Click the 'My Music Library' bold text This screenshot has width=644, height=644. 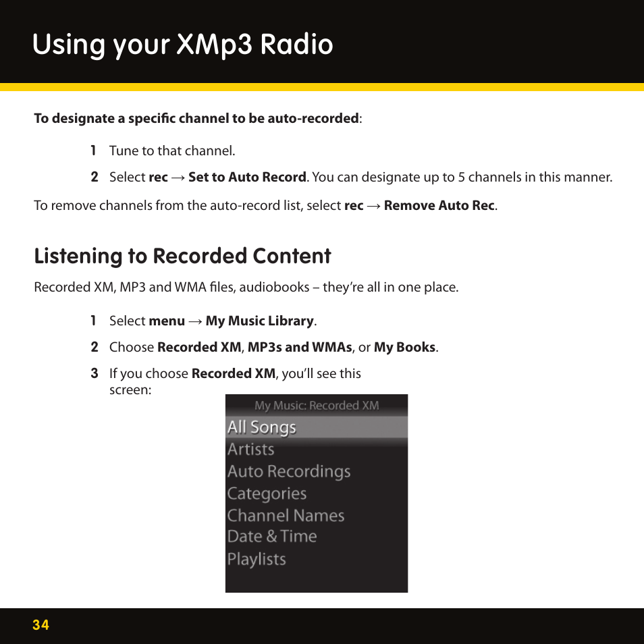pos(260,321)
